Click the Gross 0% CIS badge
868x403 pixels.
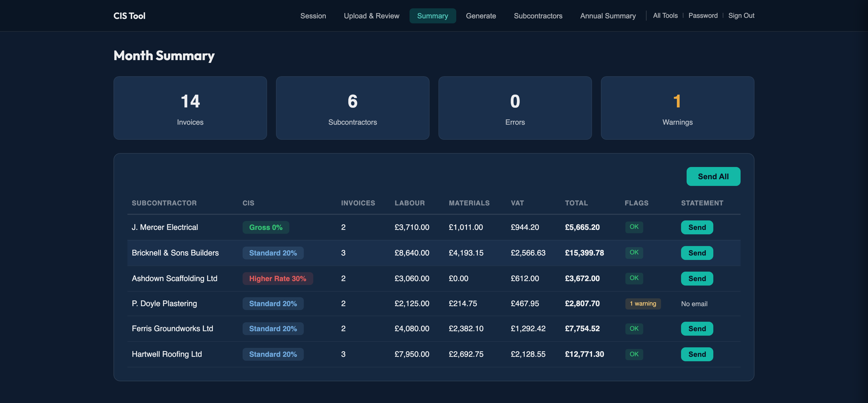[x=265, y=227]
